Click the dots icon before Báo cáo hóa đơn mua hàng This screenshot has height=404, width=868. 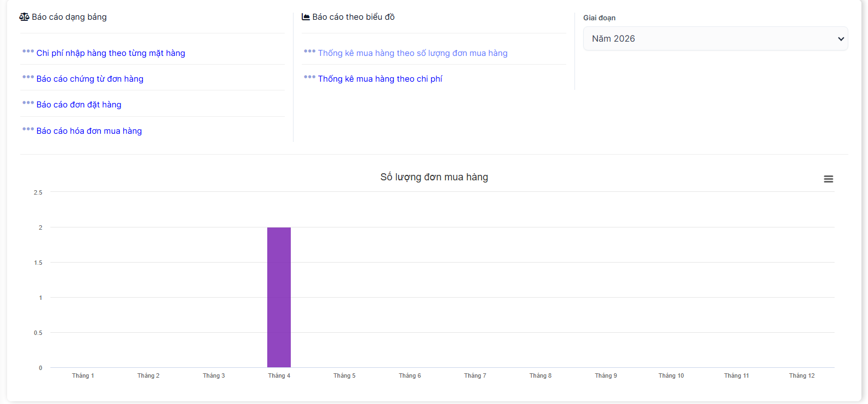click(28, 129)
